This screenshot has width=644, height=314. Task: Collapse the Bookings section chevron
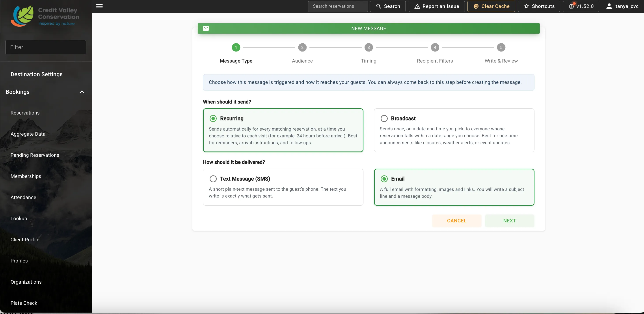coord(82,92)
